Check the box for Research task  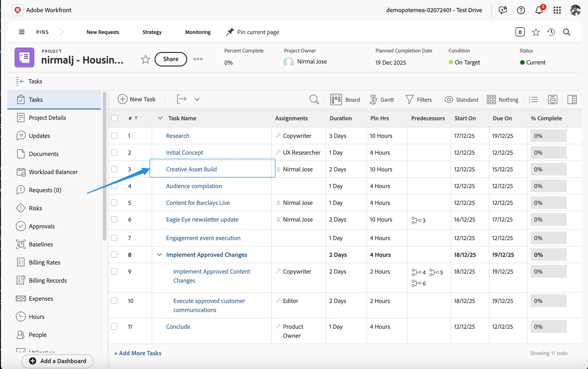point(114,136)
